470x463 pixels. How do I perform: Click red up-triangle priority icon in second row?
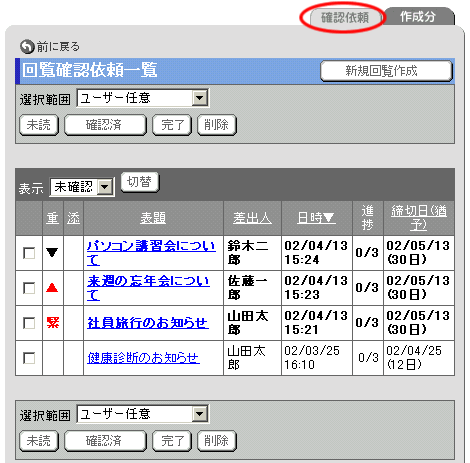pyautogui.click(x=52, y=287)
